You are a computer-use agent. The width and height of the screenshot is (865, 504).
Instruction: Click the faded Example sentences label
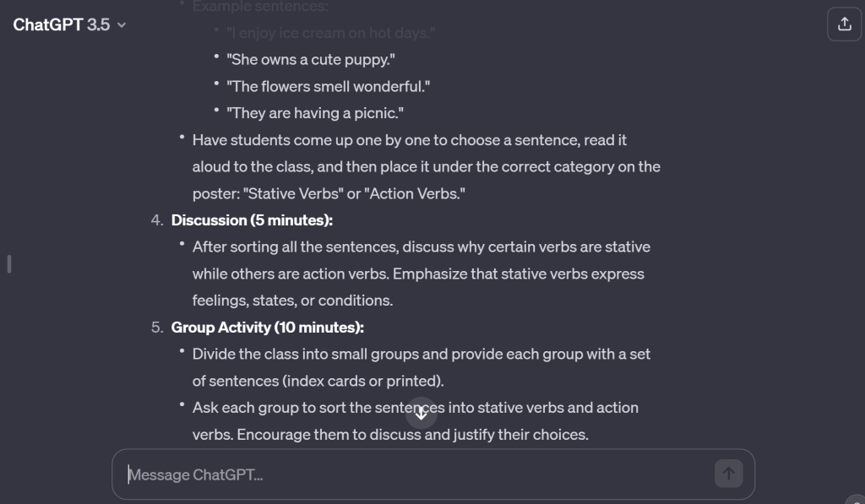point(260,7)
